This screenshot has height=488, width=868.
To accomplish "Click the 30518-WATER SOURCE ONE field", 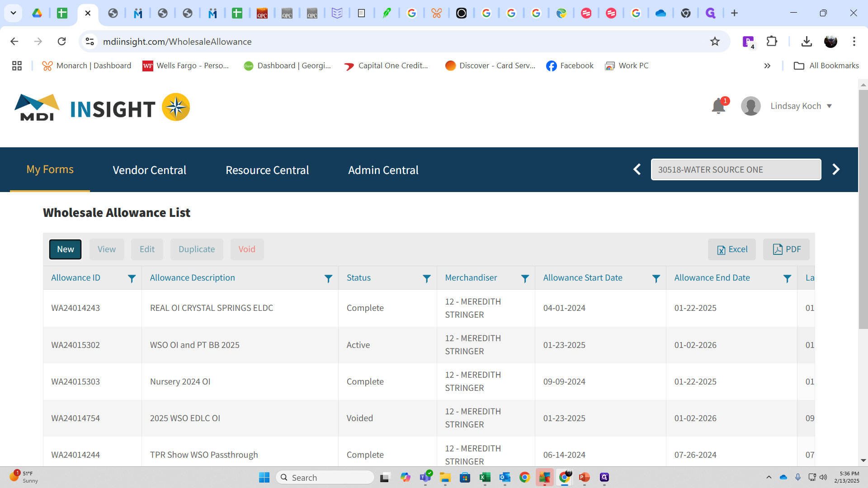I will point(736,169).
